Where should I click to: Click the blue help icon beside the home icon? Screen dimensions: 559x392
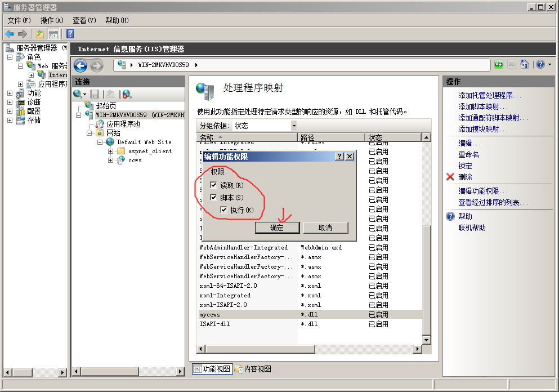540,64
